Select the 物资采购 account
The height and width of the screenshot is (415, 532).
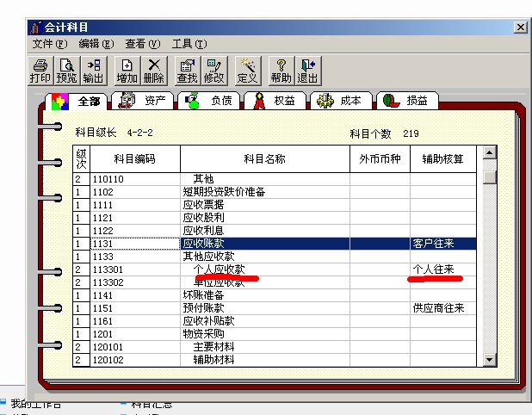[265, 334]
